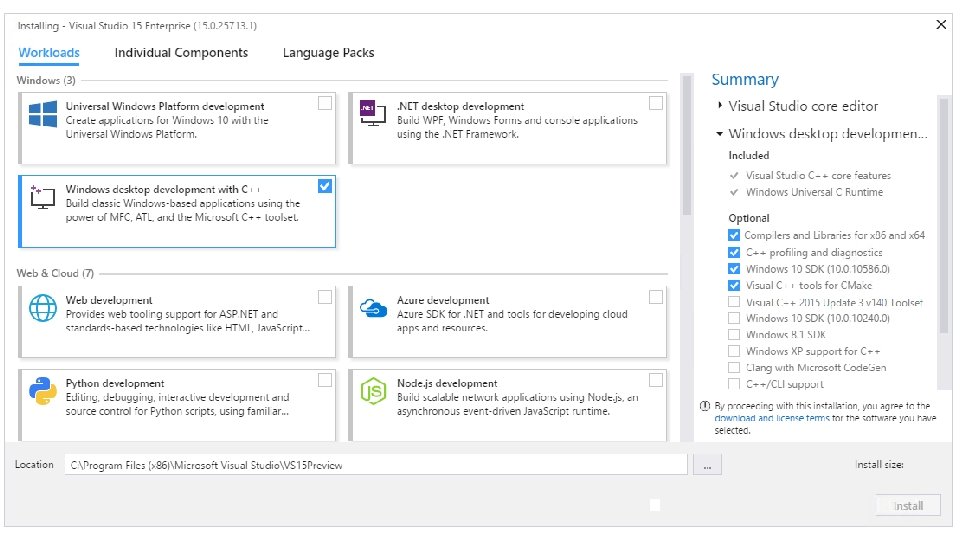Uncheck Windows desktop development with C++ workload
Screen dimensions: 960x540
click(x=325, y=186)
